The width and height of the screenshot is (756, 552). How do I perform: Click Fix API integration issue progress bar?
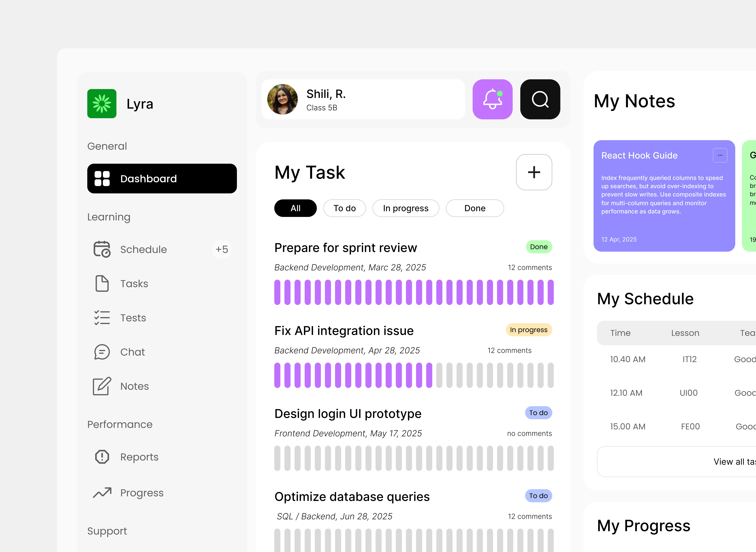click(414, 375)
